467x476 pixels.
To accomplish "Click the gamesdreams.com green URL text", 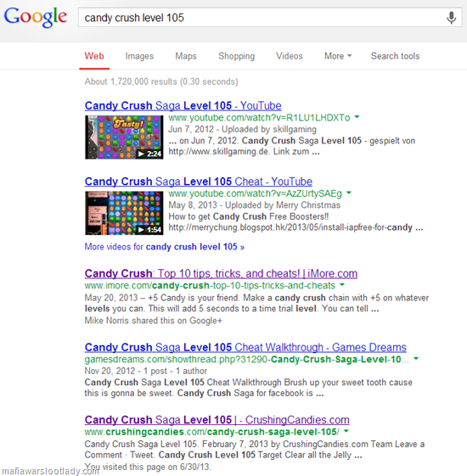I will pos(247,360).
